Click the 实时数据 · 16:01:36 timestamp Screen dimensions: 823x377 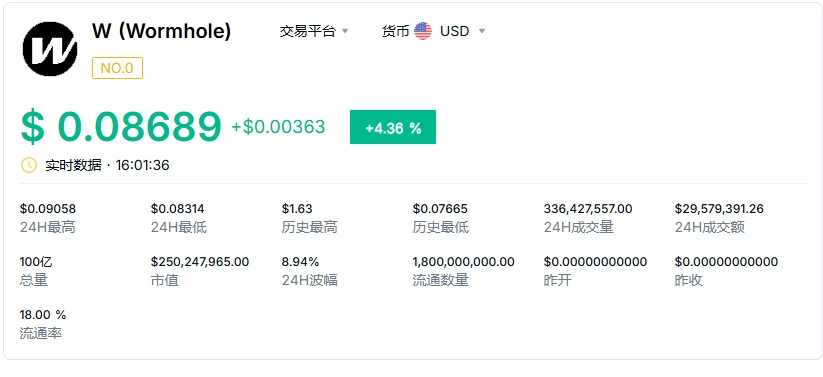click(107, 165)
